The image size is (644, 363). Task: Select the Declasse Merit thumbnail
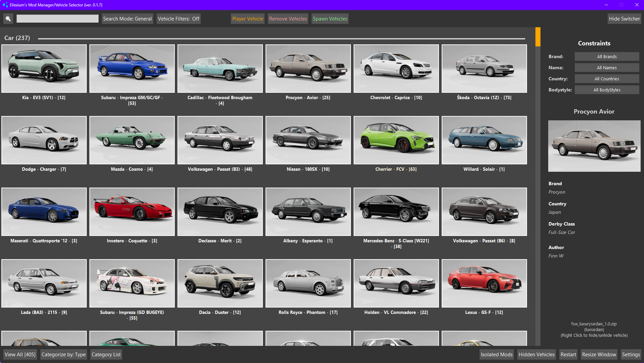click(x=220, y=212)
